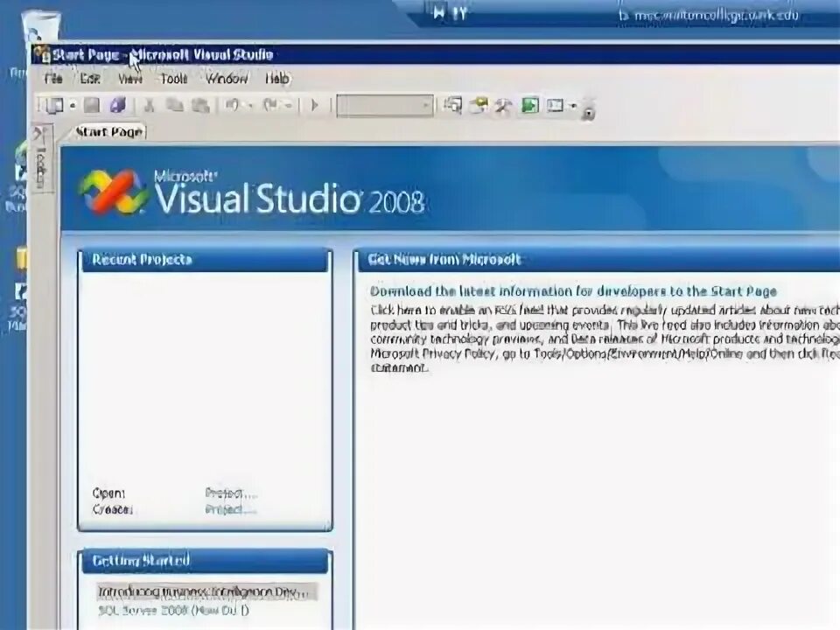The width and height of the screenshot is (840, 630).
Task: Expand the Redo history dropdown arrow
Action: (288, 106)
